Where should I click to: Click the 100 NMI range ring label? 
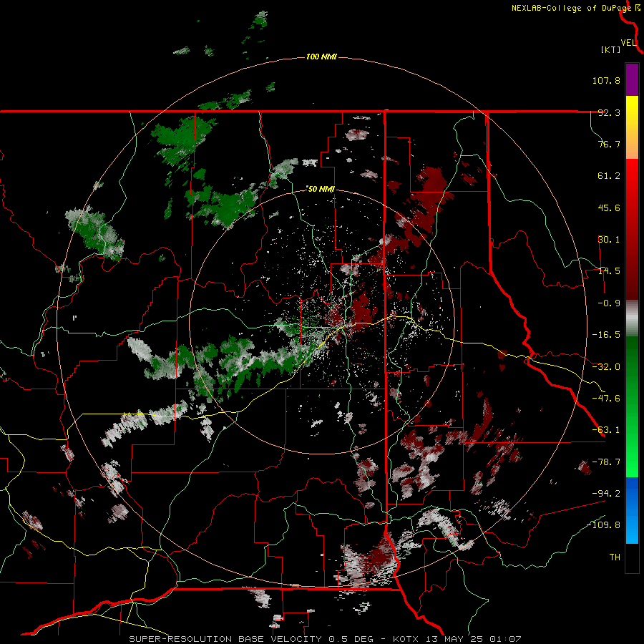pyautogui.click(x=321, y=57)
